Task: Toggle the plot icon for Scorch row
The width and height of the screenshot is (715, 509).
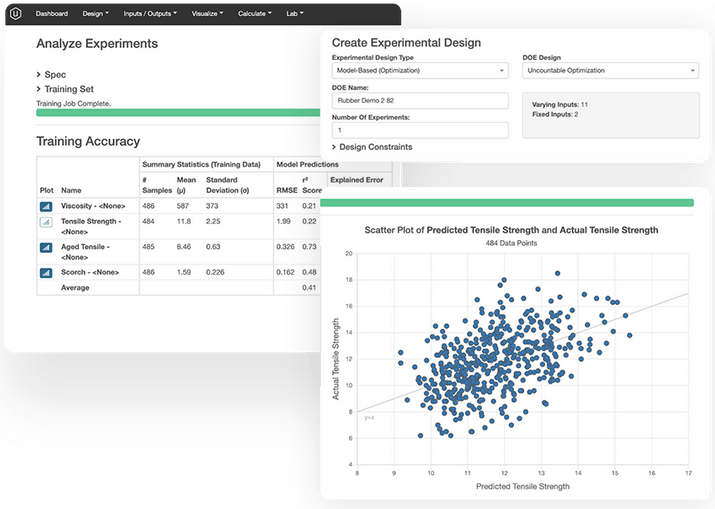Action: coord(46,273)
